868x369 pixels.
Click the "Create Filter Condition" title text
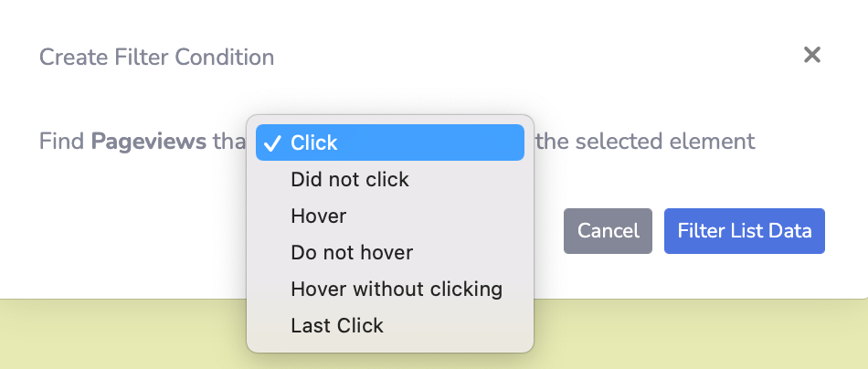(x=156, y=58)
